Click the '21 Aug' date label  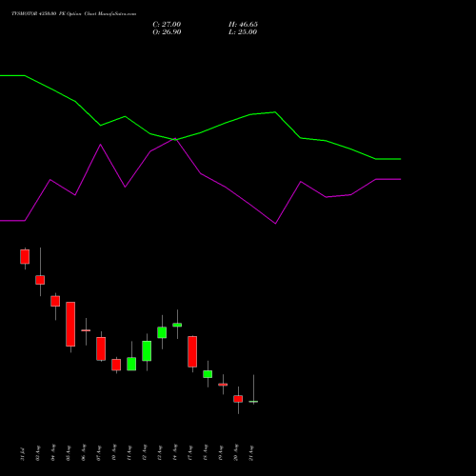pos(251,452)
